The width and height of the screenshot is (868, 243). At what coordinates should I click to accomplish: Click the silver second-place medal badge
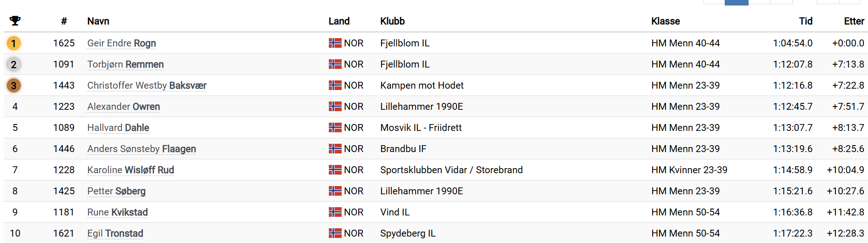[x=14, y=64]
